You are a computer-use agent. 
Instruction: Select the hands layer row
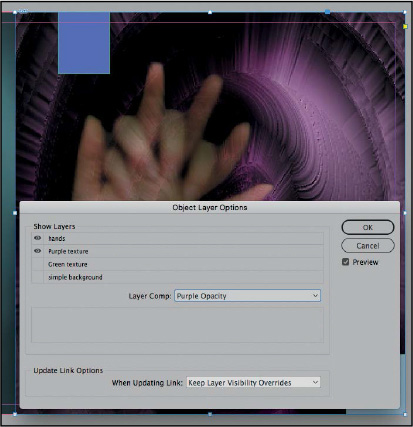click(177, 238)
